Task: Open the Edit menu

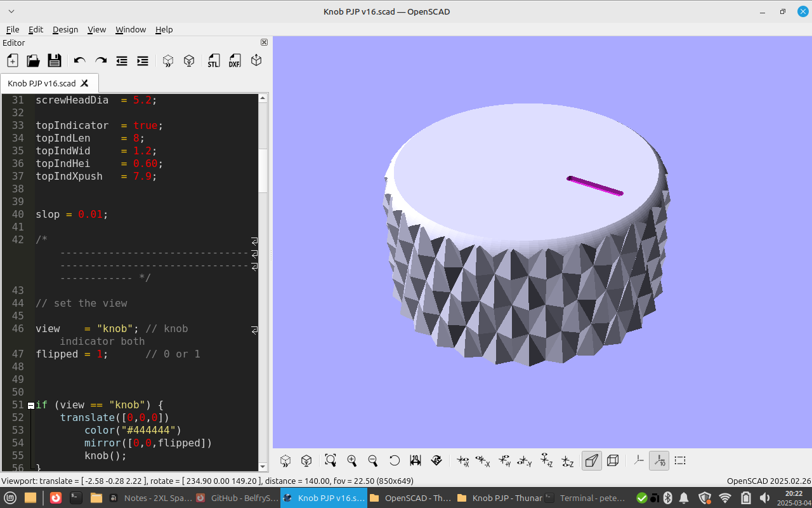Action: [36, 30]
